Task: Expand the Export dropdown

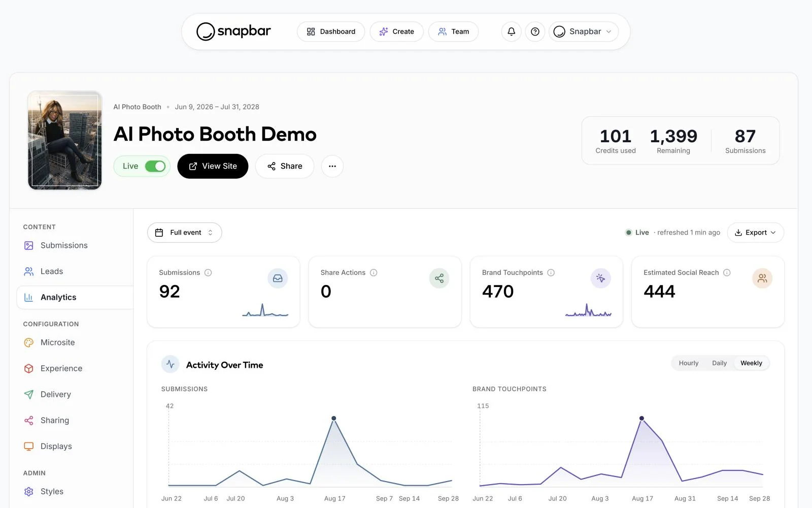Action: [755, 233]
